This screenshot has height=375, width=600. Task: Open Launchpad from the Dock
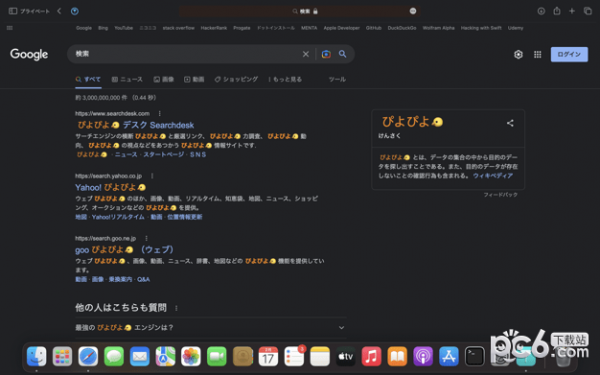tap(62, 356)
